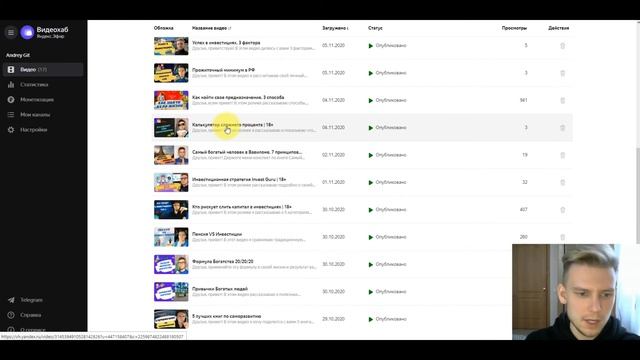Open the Видео section in sidebar
Image resolution: width=640 pixels, height=360 pixels.
(43, 70)
